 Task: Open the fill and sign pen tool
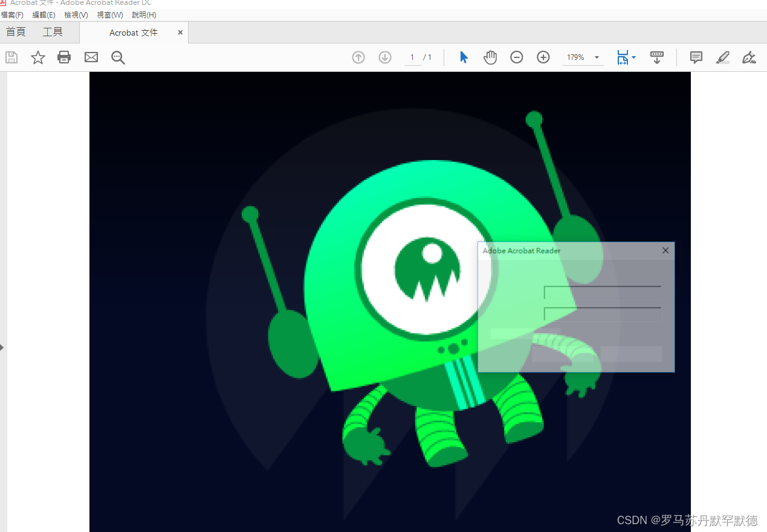749,57
